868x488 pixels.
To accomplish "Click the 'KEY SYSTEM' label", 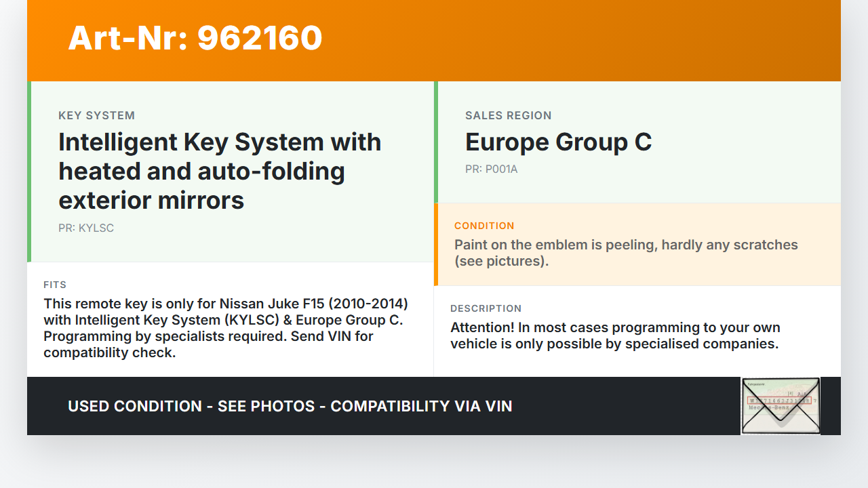I will [96, 115].
